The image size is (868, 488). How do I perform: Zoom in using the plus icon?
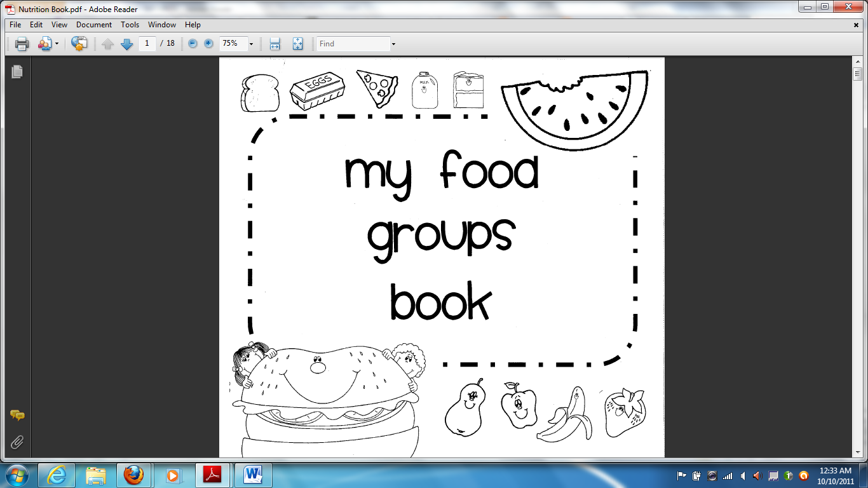208,44
